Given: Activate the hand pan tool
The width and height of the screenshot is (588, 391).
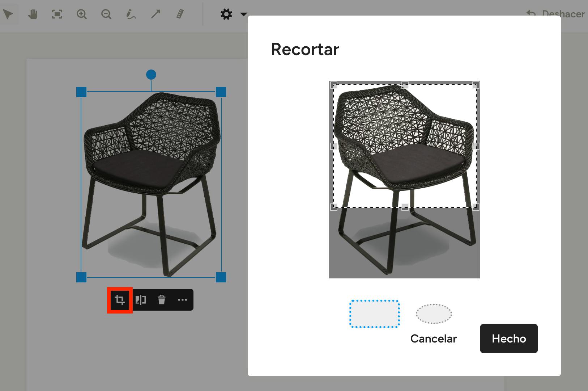Looking at the screenshot, I should (33, 14).
